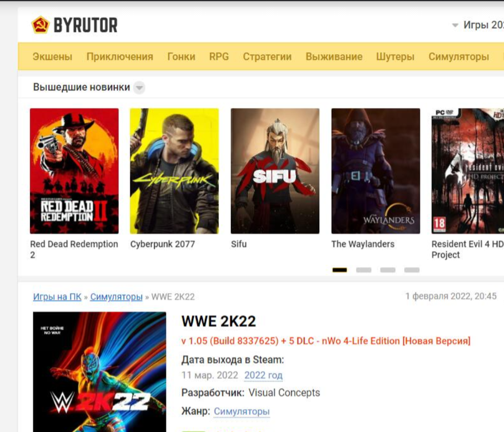Switch to the second carousel page dot
The height and width of the screenshot is (432, 504).
coord(364,270)
